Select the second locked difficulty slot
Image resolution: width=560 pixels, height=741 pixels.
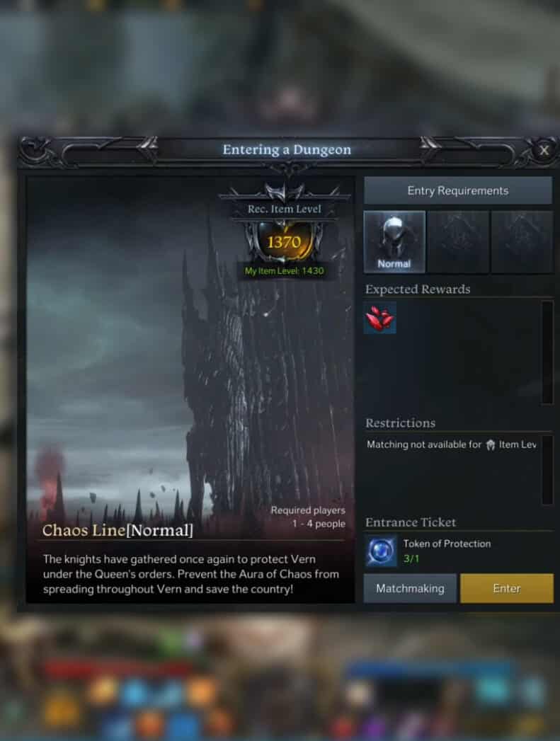pos(458,242)
